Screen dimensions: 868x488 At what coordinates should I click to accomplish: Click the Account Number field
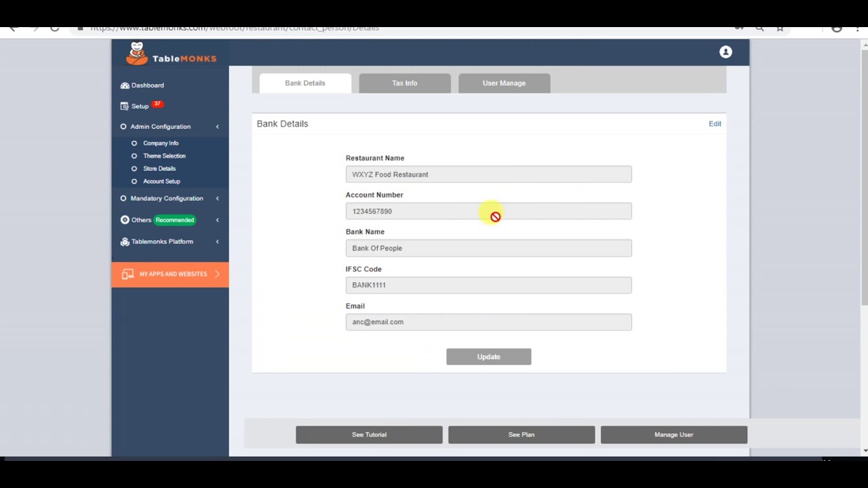[x=488, y=211]
